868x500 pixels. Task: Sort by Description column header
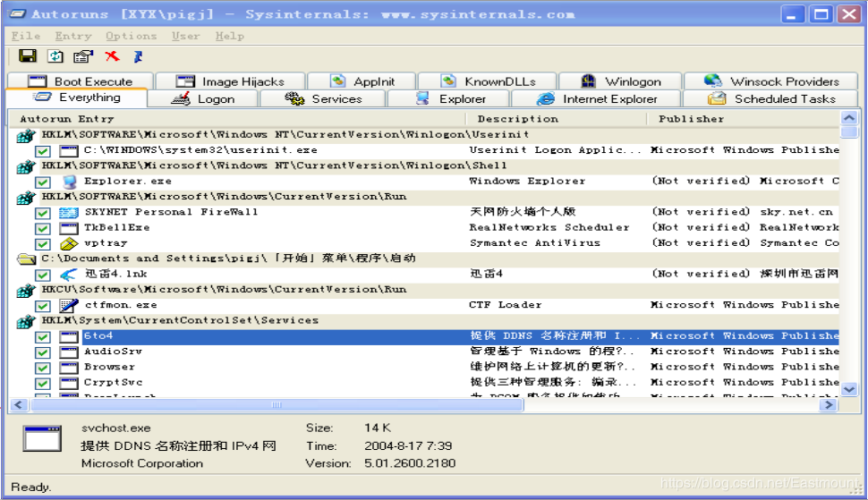[556, 119]
